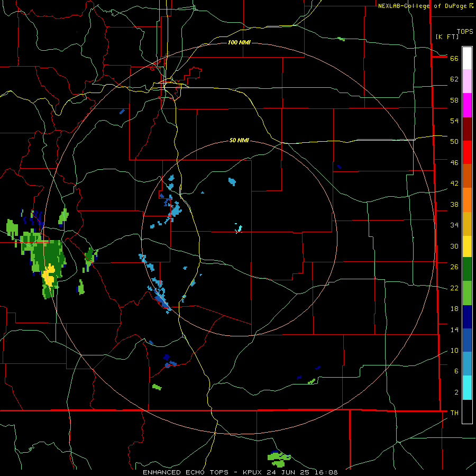Image resolution: width=476 pixels, height=476 pixels.
Task: Click the '30' legend value
Action: [454, 246]
